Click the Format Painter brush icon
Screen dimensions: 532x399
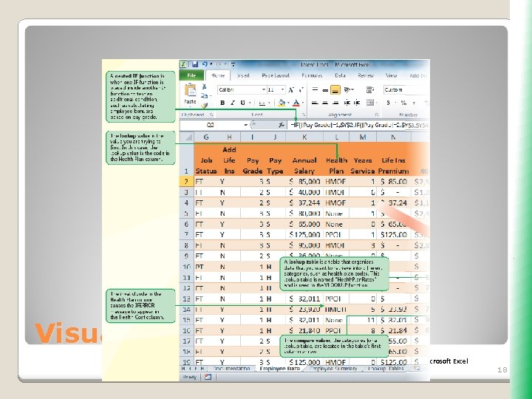(x=204, y=105)
